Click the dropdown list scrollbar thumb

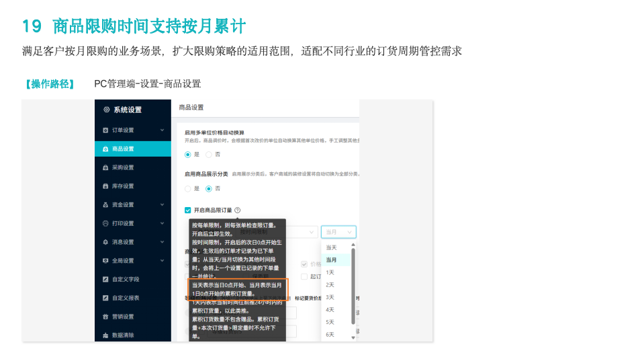coord(353,286)
